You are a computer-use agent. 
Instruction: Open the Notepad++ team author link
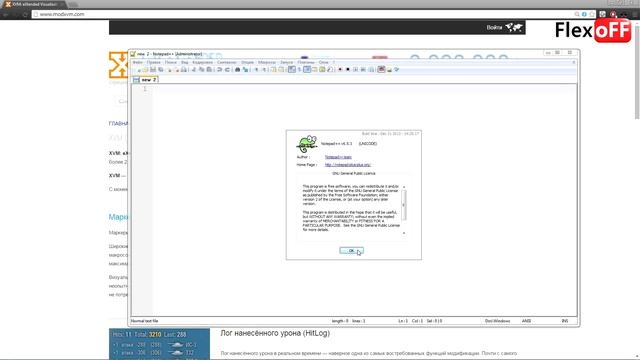point(338,157)
